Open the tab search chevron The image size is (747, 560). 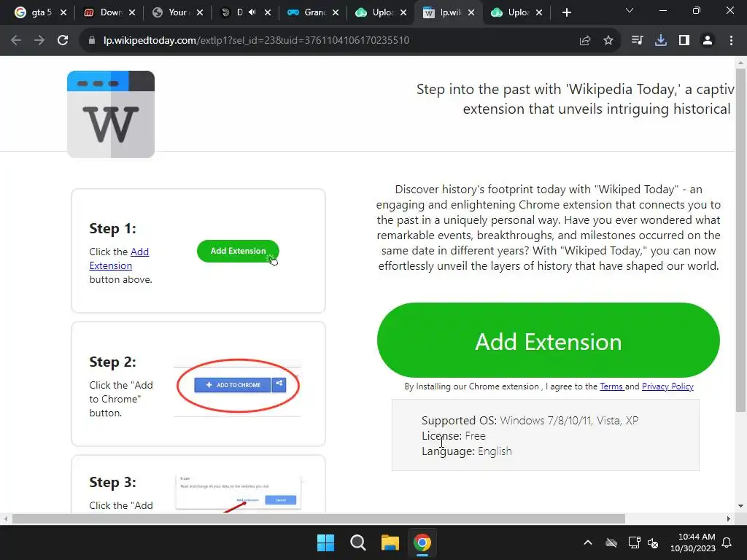coord(630,10)
